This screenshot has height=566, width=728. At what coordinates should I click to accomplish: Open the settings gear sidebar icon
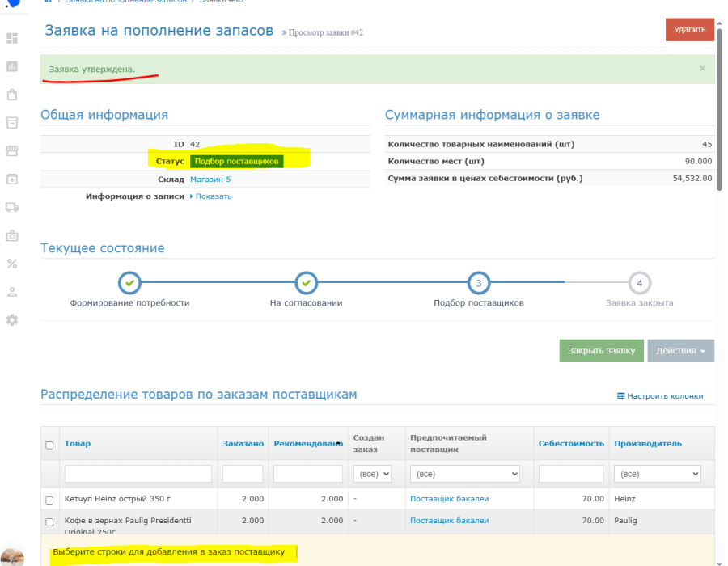tap(12, 320)
